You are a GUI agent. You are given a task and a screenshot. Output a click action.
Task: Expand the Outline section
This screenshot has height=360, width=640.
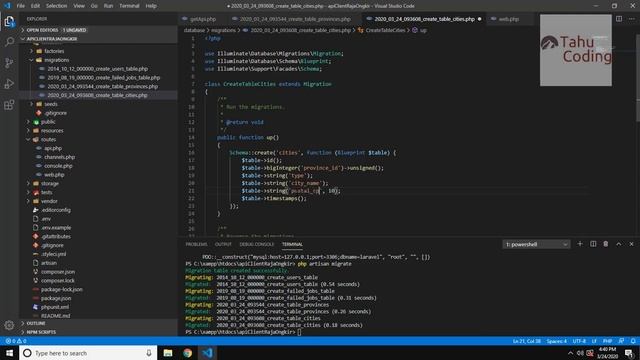click(98, 323)
